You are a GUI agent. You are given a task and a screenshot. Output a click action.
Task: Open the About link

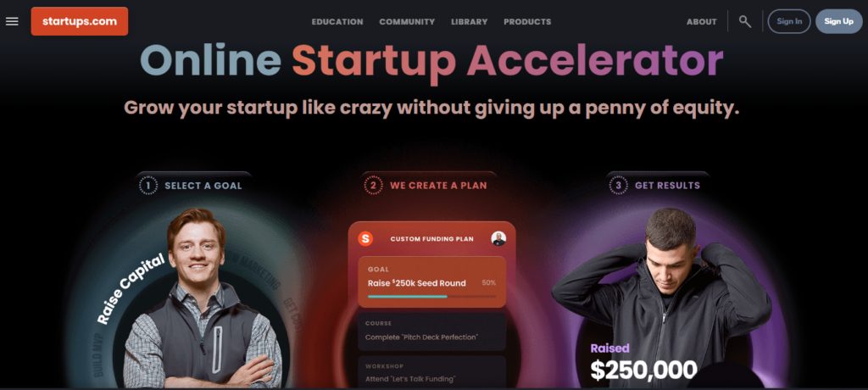701,22
